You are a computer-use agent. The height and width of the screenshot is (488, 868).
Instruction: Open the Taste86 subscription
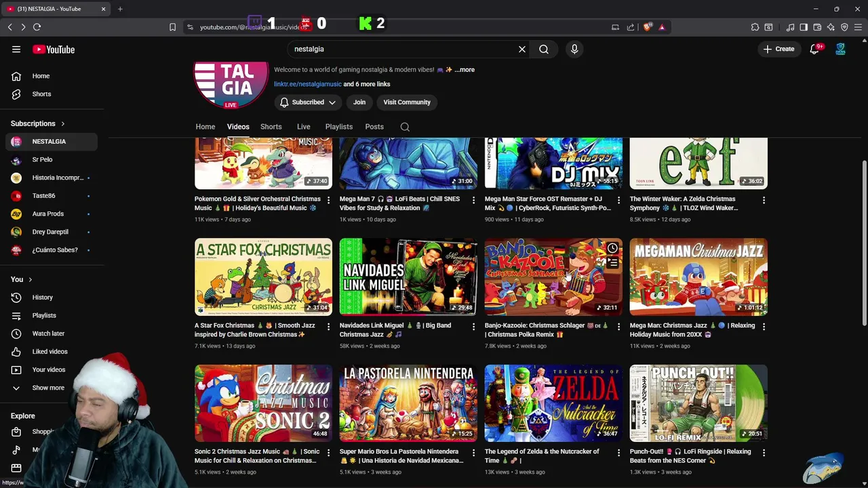(52, 196)
